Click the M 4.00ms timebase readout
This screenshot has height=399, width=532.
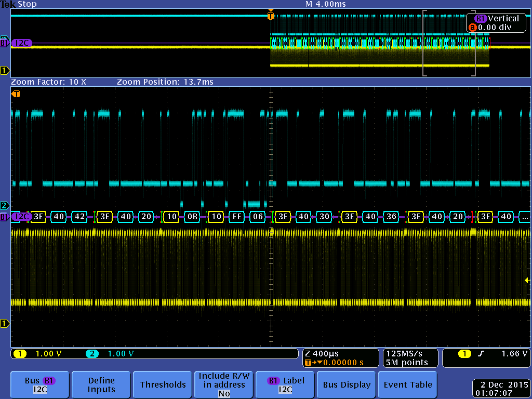click(325, 4)
